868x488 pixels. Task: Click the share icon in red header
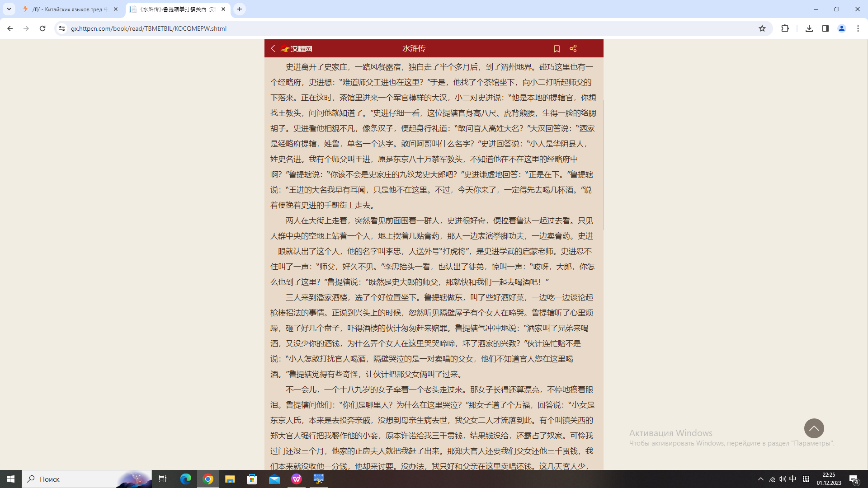click(573, 48)
